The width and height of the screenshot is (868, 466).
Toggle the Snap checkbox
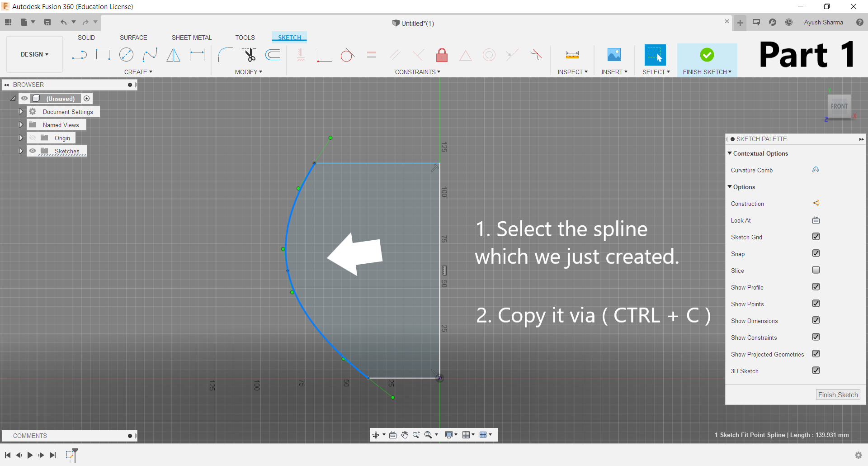[816, 253]
